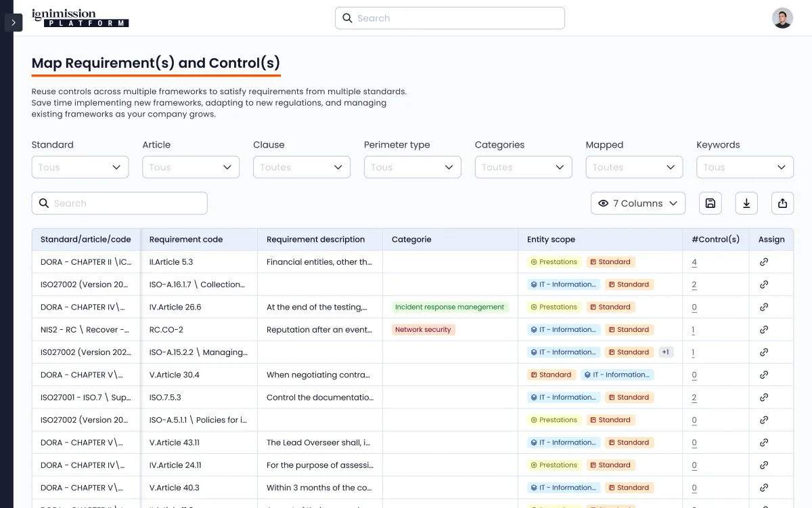Click the save icon button above the table
Image resolution: width=812 pixels, height=508 pixels.
[710, 203]
